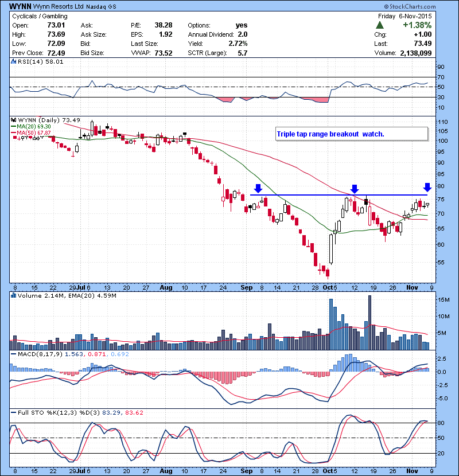
Task: Click the candlestick icon beside WYNN (Daily)
Action: point(13,120)
